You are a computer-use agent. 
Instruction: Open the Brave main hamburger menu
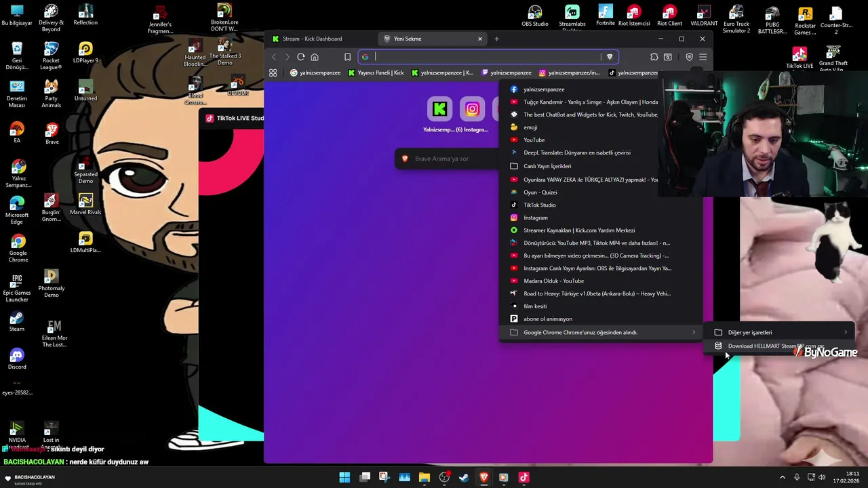coord(703,57)
